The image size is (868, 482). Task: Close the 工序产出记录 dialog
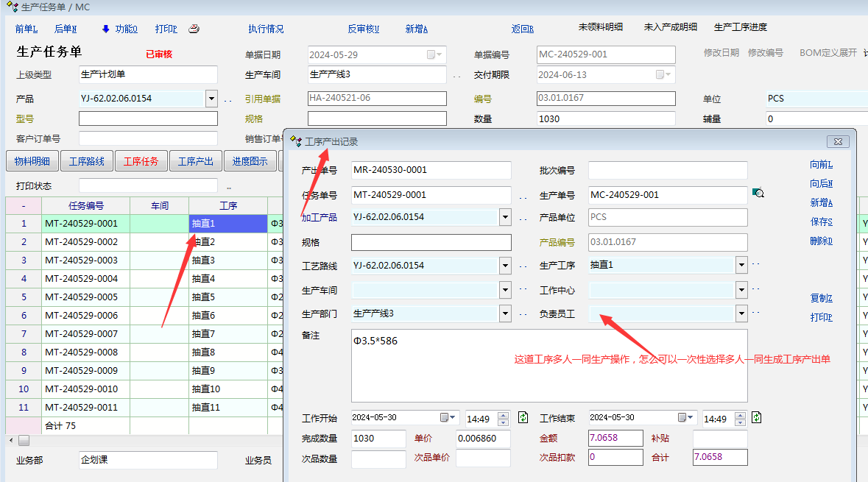point(838,141)
